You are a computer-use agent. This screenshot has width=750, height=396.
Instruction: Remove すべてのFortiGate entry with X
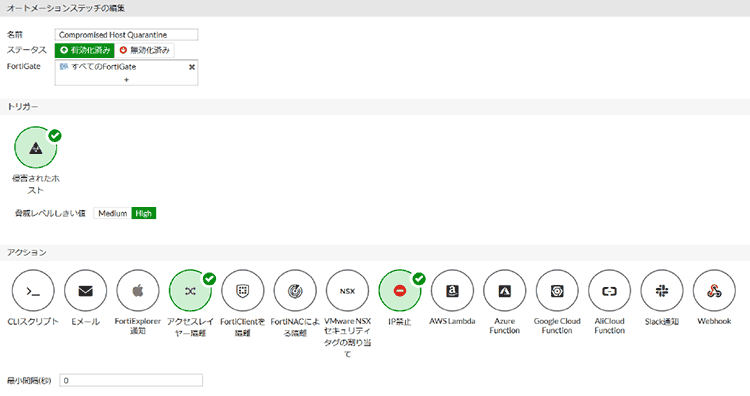click(192, 67)
